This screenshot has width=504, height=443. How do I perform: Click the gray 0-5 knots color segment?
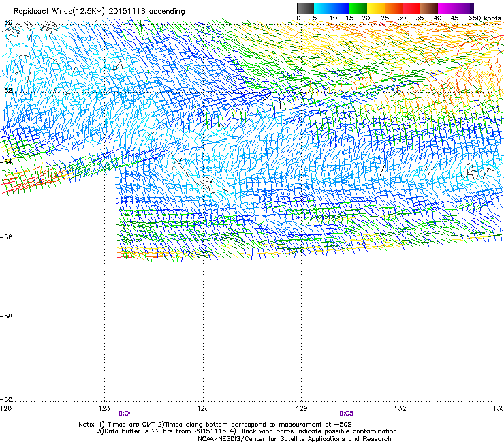[305, 8]
